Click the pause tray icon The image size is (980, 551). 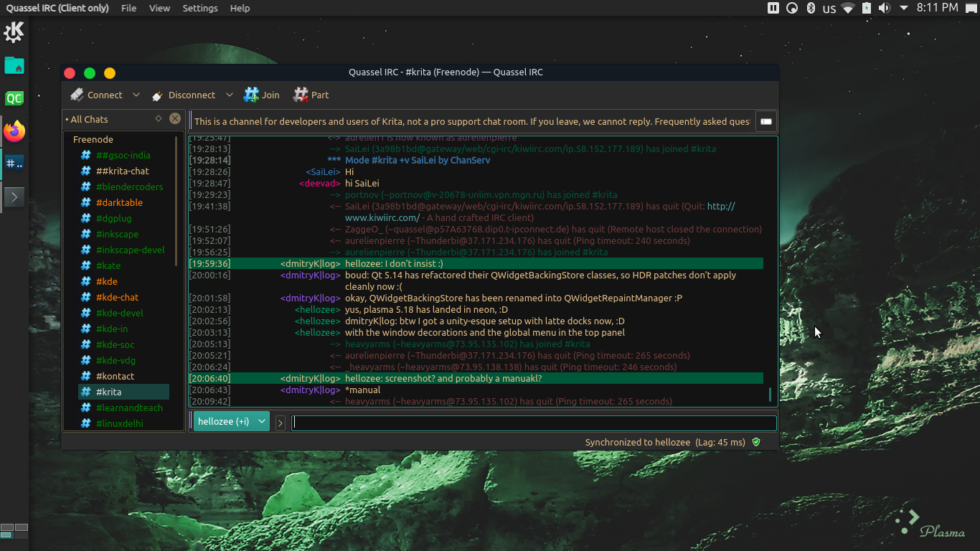click(x=773, y=8)
